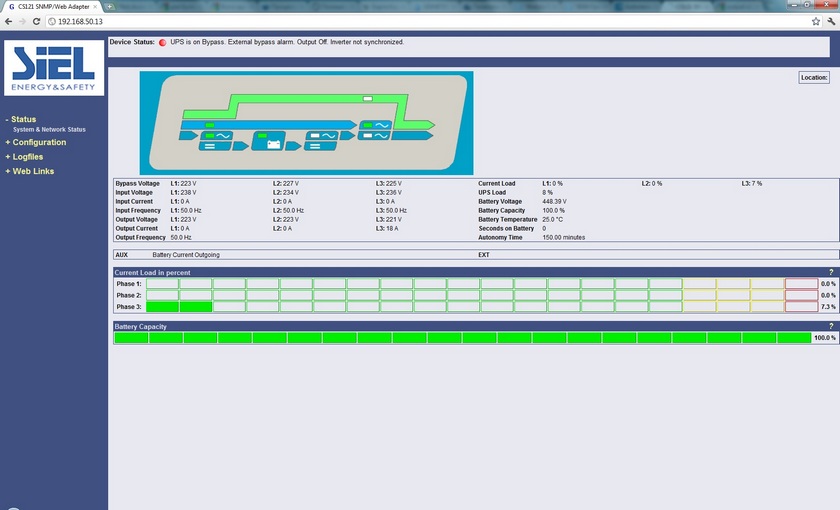Click the Input Voltage L1: 238 V value

click(183, 192)
